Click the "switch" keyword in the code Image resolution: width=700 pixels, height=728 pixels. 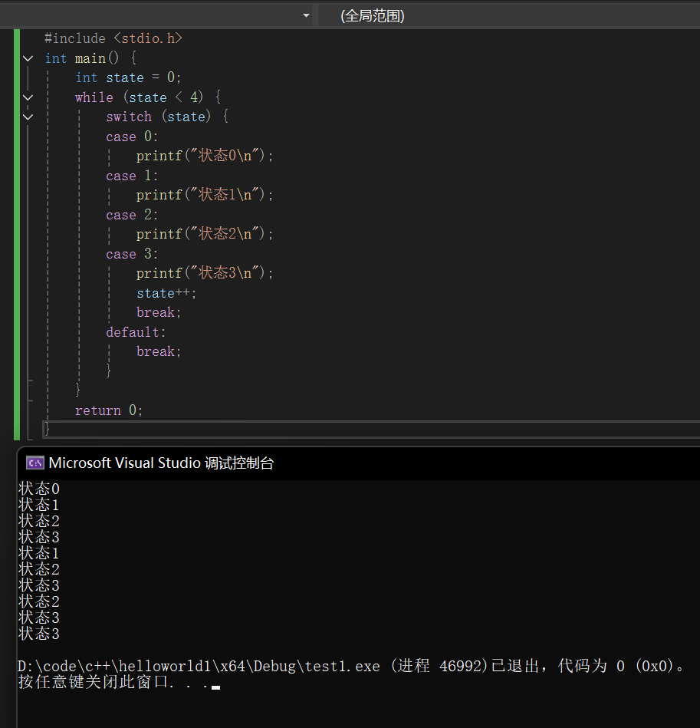[129, 117]
